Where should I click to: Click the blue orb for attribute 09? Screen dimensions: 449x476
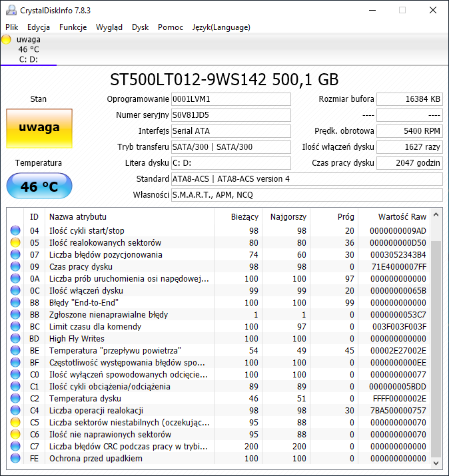(15, 266)
